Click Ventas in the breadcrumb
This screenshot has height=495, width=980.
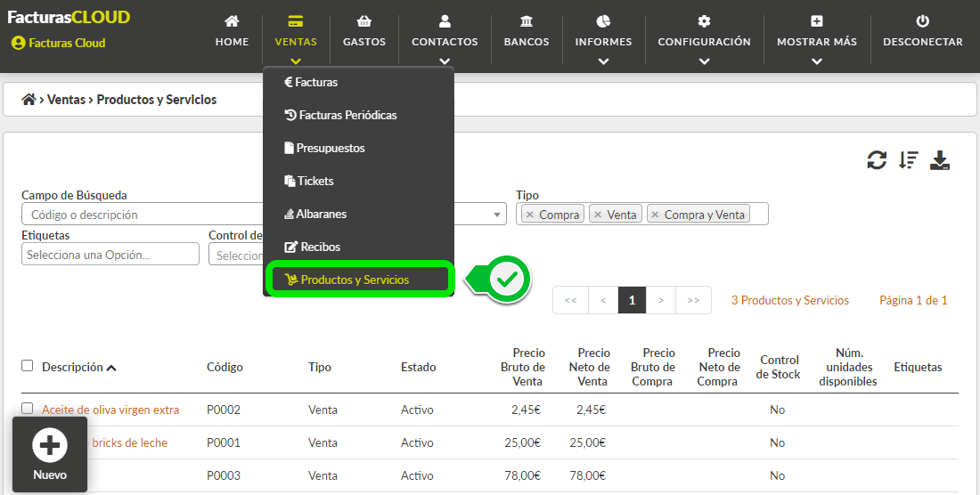(66, 99)
